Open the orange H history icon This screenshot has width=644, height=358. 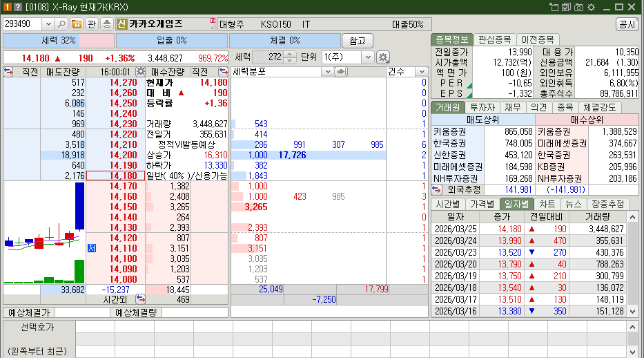(x=77, y=24)
